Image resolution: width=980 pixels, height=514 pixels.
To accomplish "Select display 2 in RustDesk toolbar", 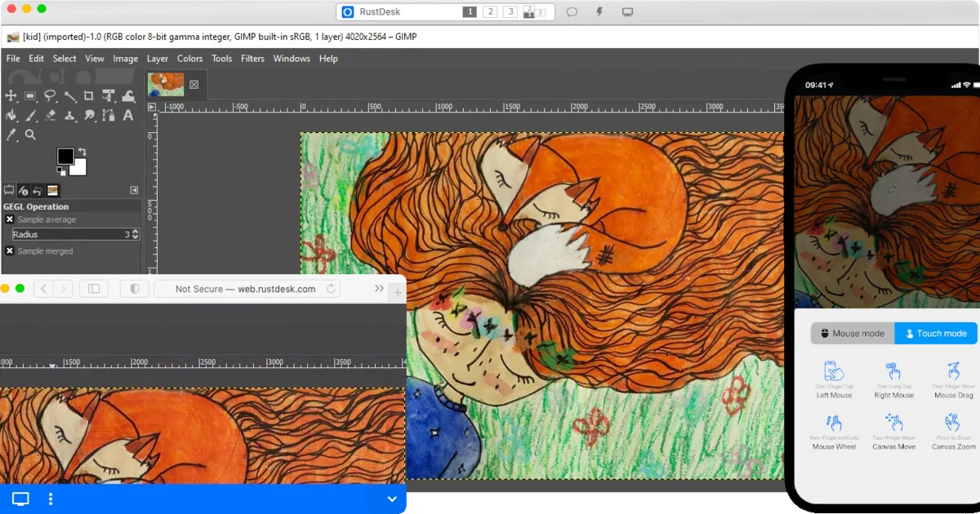I will click(490, 12).
